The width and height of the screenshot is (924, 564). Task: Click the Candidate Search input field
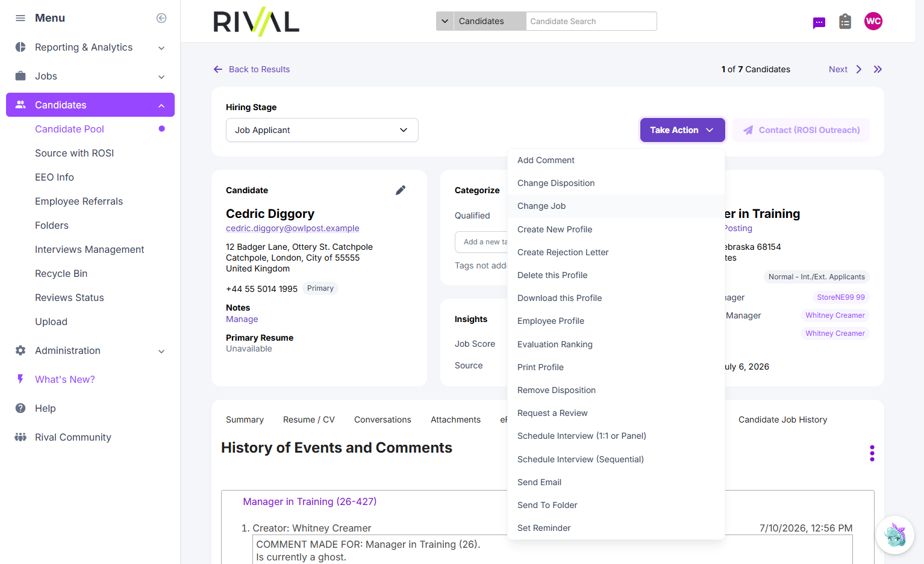pos(592,21)
